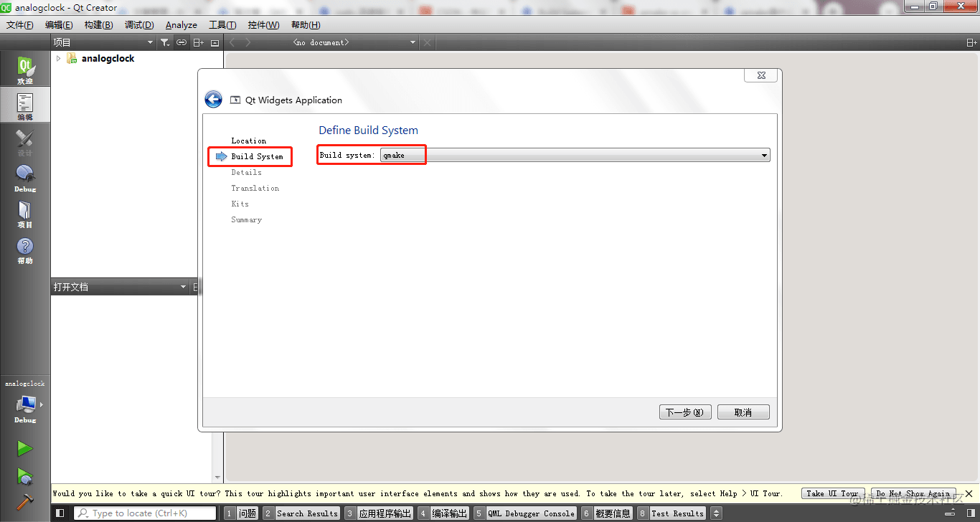Click the filter tree icon in Projects panel
This screenshot has height=522, width=980.
point(165,43)
